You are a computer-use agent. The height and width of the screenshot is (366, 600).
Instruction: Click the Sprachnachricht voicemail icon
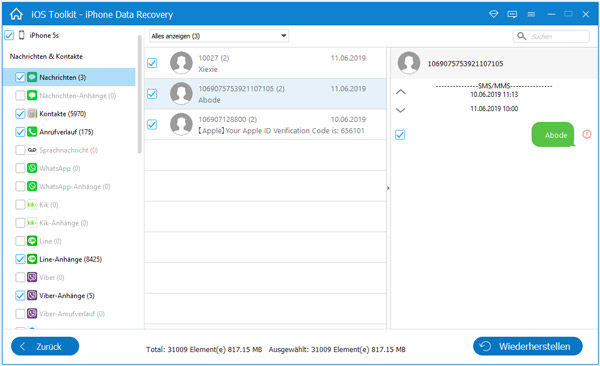(x=32, y=150)
